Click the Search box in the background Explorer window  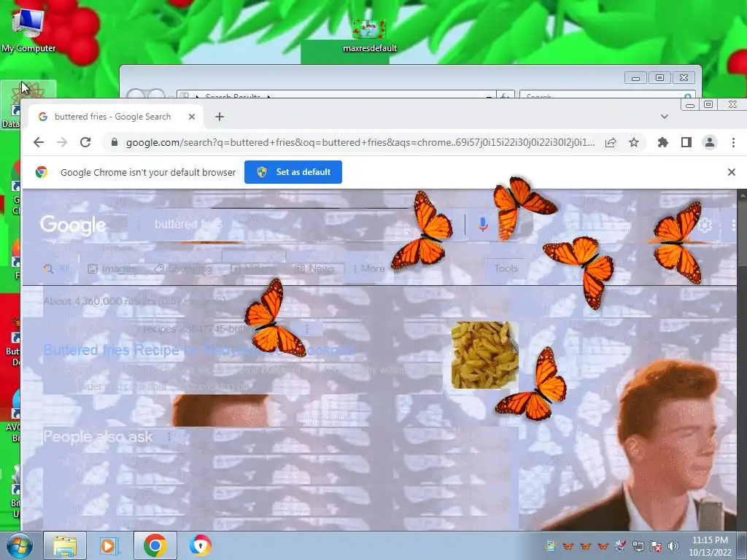tap(608, 96)
